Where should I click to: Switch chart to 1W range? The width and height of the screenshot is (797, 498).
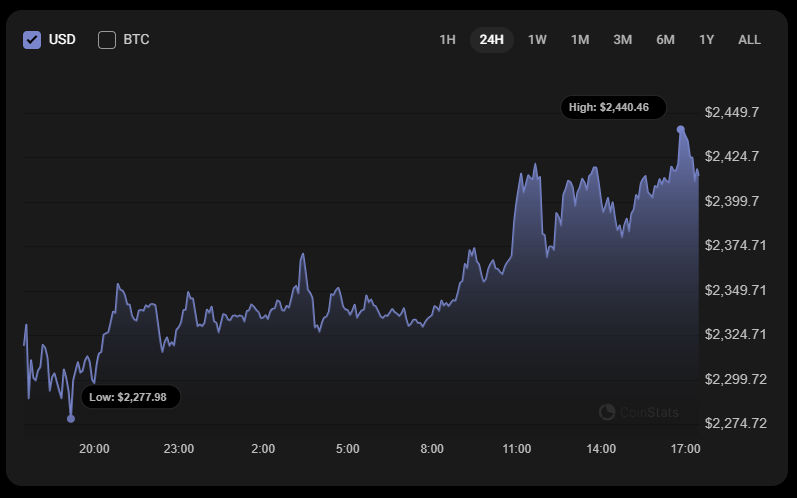(537, 40)
